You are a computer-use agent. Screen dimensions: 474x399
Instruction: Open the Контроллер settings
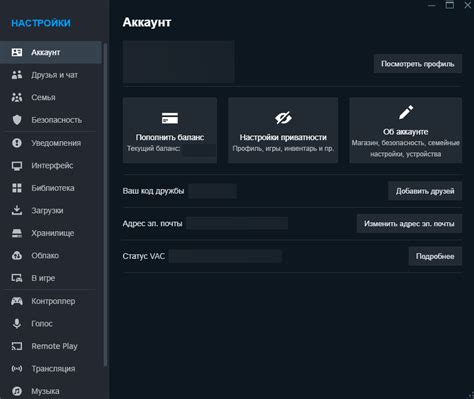(x=51, y=301)
